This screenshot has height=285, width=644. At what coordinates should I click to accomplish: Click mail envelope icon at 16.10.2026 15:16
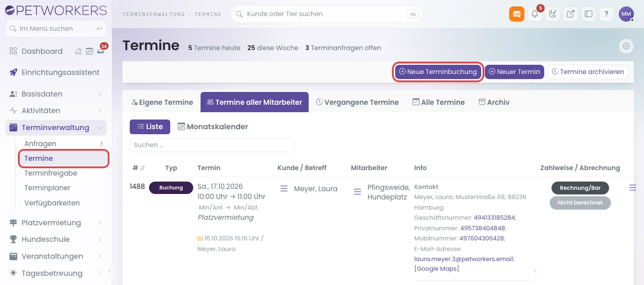coord(200,239)
